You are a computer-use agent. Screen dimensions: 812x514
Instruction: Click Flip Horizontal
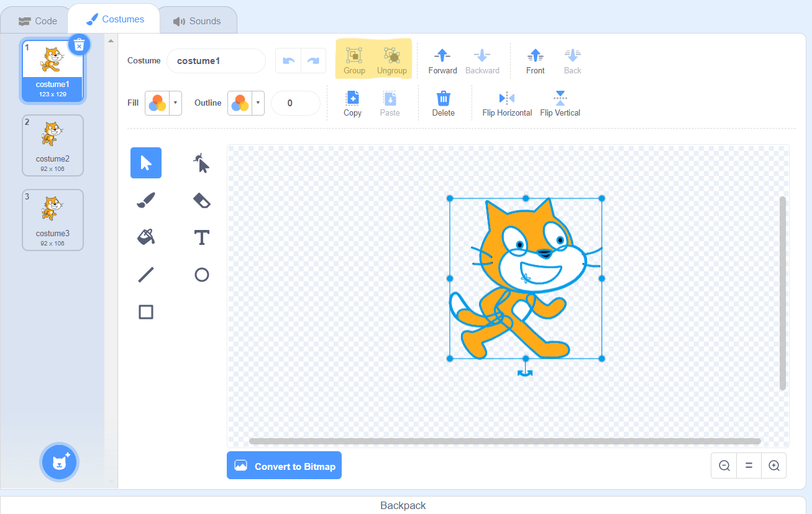tap(507, 104)
